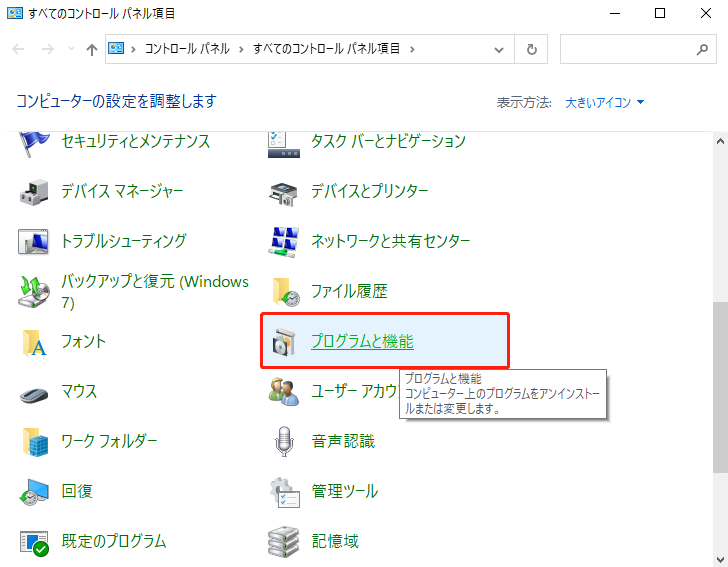The image size is (728, 567).
Task: Click the scrollbar down arrow
Action: 720,559
